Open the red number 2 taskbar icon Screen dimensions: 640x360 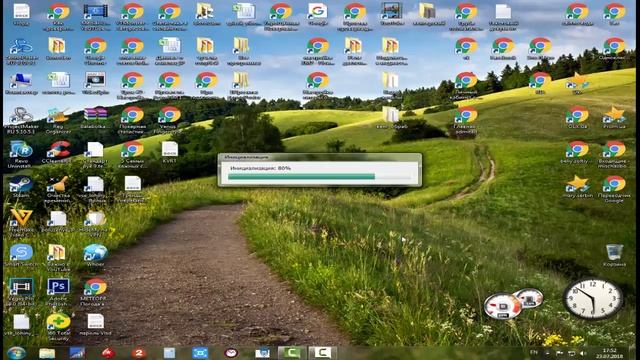tap(139, 353)
